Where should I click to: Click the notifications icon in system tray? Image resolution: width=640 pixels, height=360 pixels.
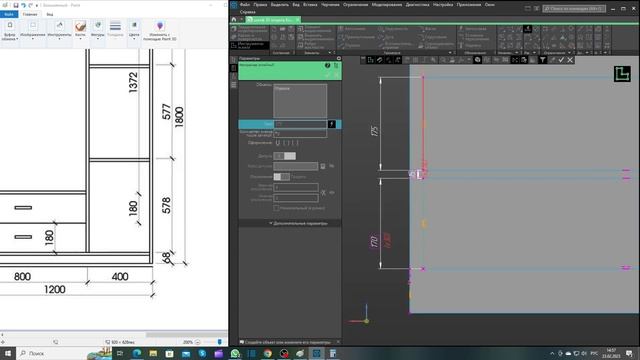click(x=629, y=353)
